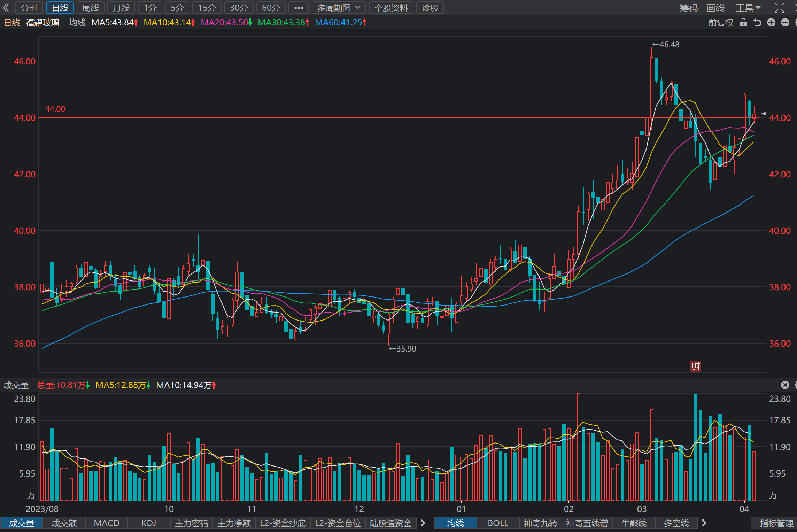Click the 46.48 high price annotation

(666, 45)
